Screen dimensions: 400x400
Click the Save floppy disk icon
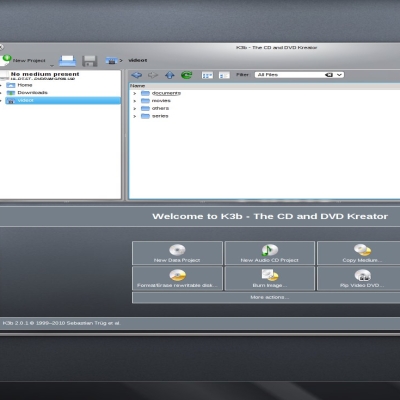[x=90, y=61]
